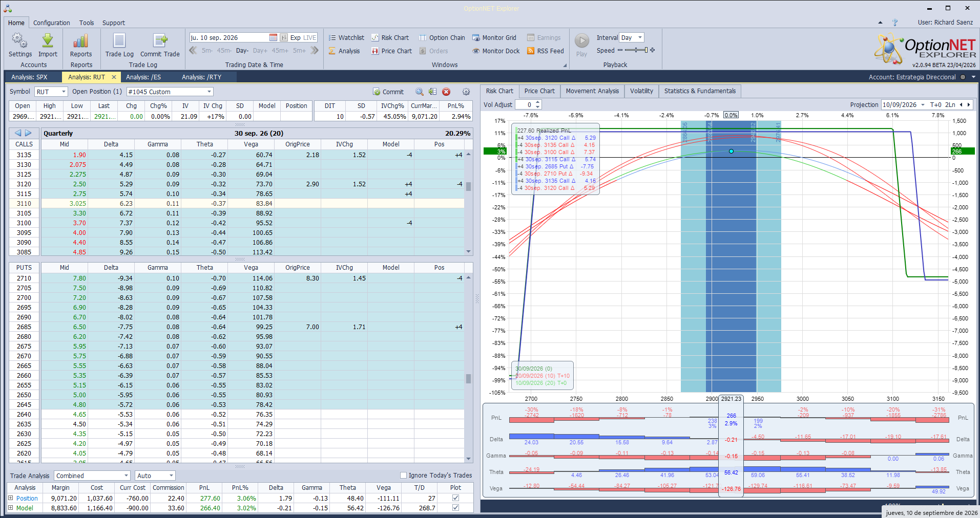Screen dimensions: 980x518
Task: Open the analysis panel gear settings
Action: (x=466, y=92)
